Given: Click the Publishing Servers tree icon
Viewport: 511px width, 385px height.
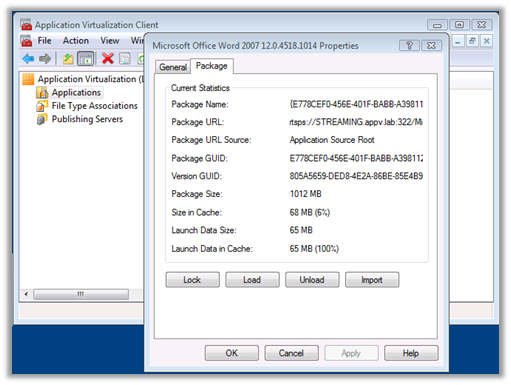Looking at the screenshot, I should [x=42, y=119].
